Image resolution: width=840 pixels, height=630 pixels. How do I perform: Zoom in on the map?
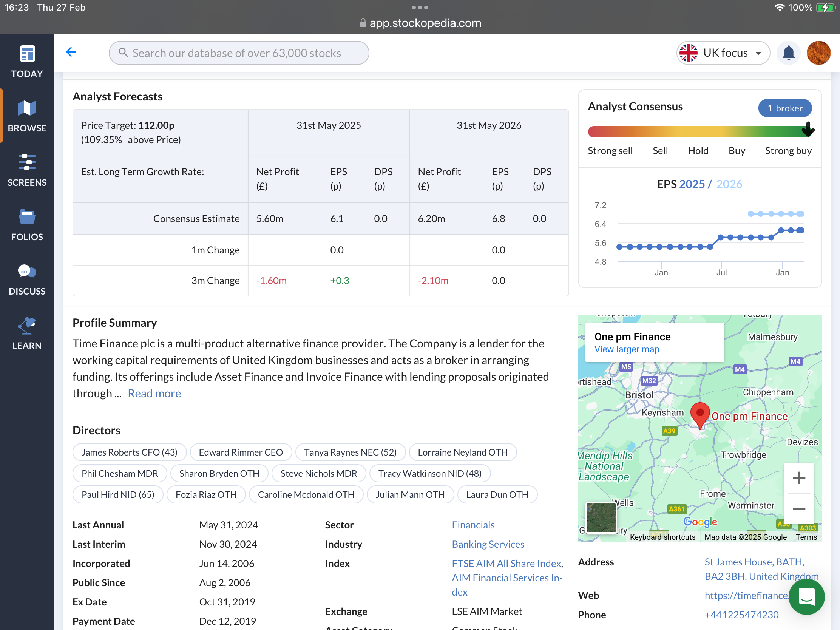(x=798, y=478)
